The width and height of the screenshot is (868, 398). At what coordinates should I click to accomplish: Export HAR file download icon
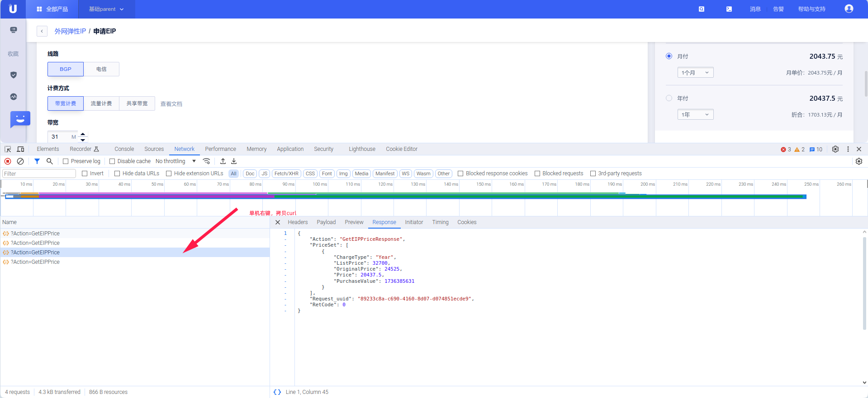coord(234,161)
